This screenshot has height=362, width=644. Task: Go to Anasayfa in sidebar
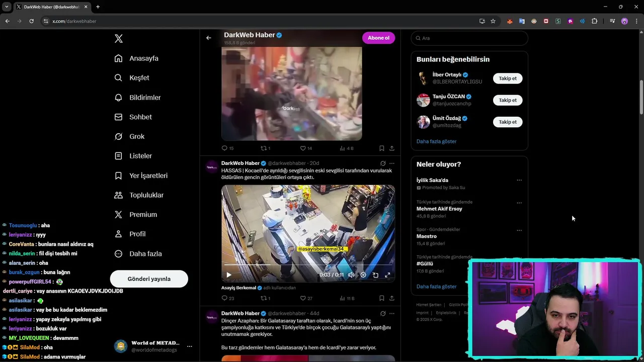[x=136, y=58]
